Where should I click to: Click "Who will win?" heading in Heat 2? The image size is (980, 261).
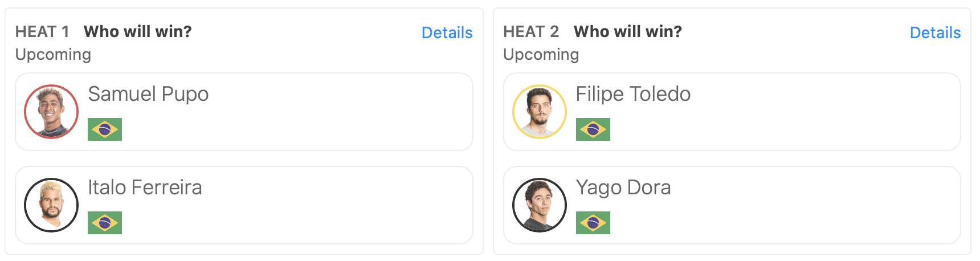628,32
